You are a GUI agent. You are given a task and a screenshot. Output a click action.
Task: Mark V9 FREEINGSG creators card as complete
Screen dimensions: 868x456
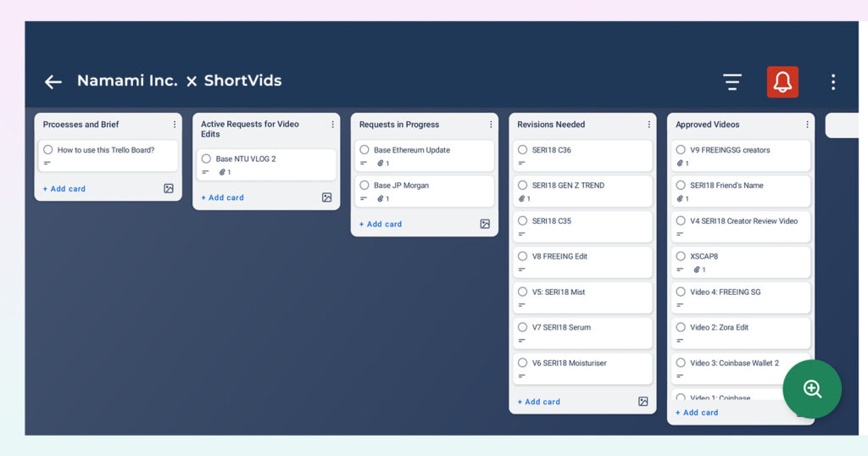(681, 150)
